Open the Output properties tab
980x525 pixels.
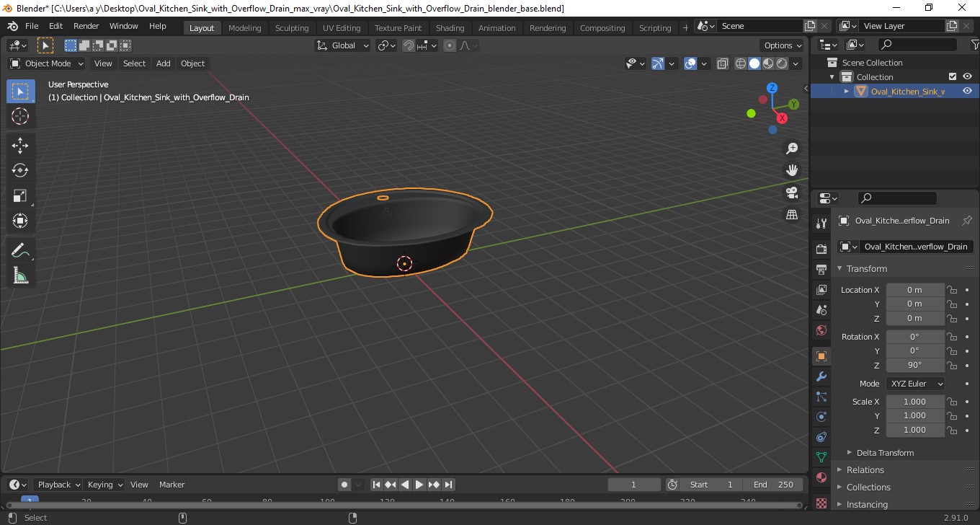(x=821, y=269)
